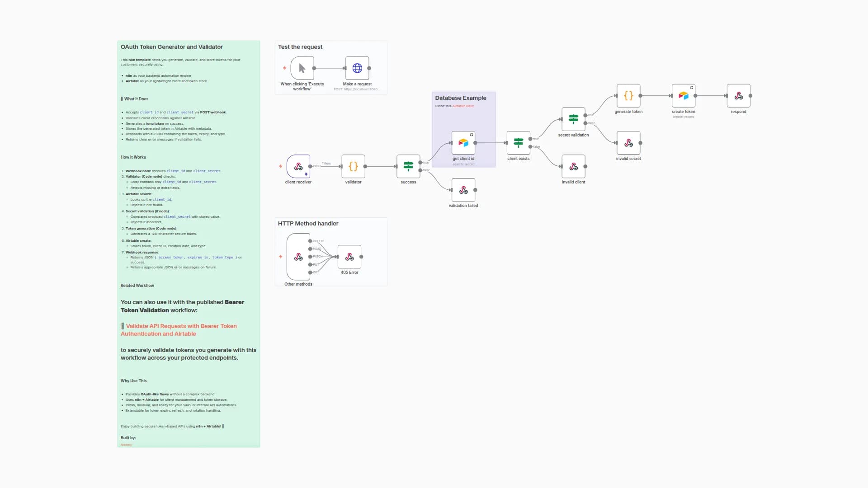This screenshot has width=868, height=488.
Task: Select the 'invalid secret' response node
Action: point(628,143)
